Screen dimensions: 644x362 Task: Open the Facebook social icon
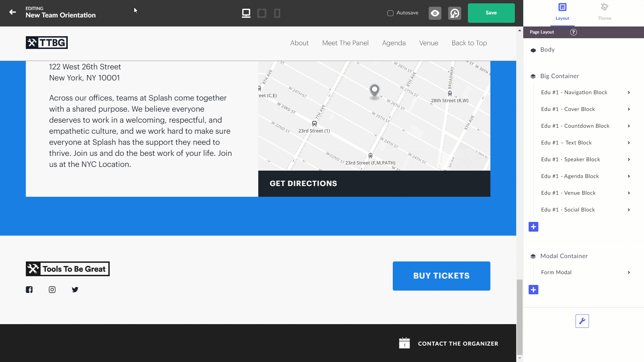point(29,290)
